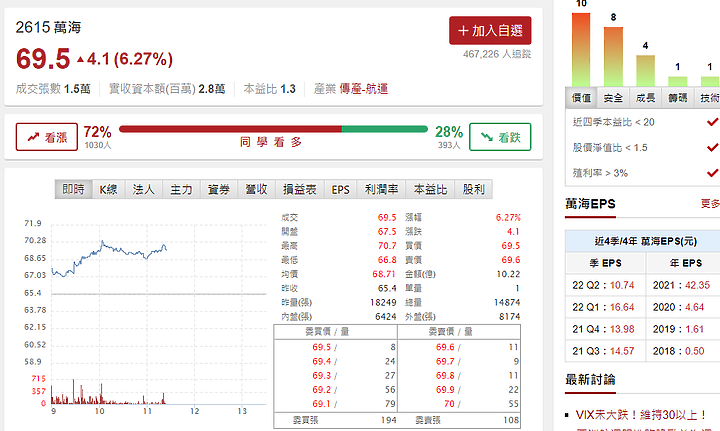Viewport: 720px width, 431px height.
Task: Click the 22 Q2 : 10.74 EPS cell
Action: tap(605, 285)
